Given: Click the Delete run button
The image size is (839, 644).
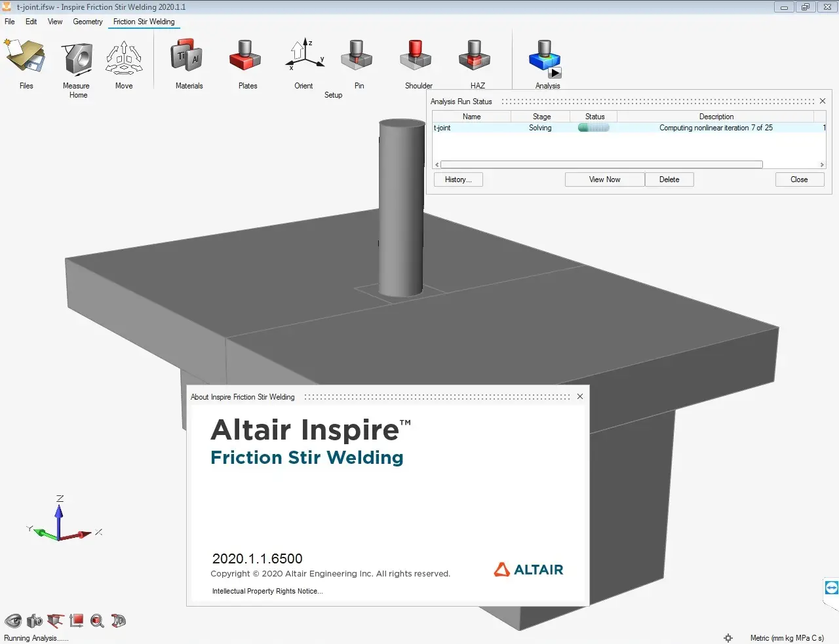Looking at the screenshot, I should point(669,180).
